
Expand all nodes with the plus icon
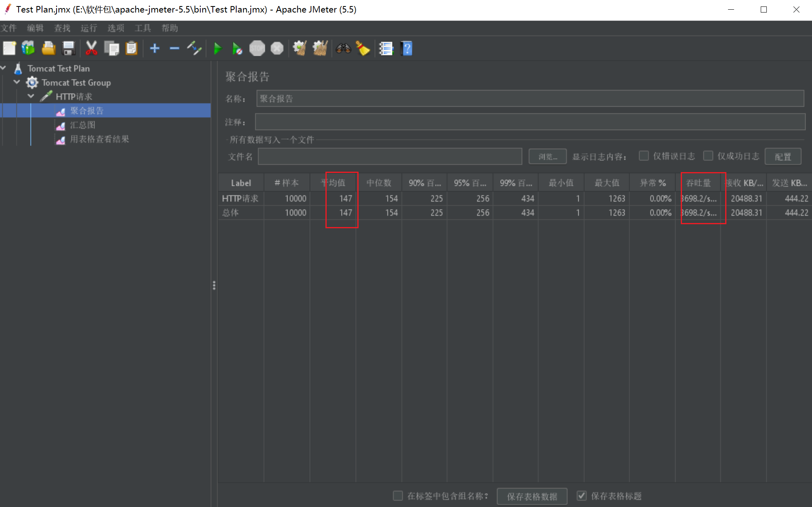coord(155,48)
